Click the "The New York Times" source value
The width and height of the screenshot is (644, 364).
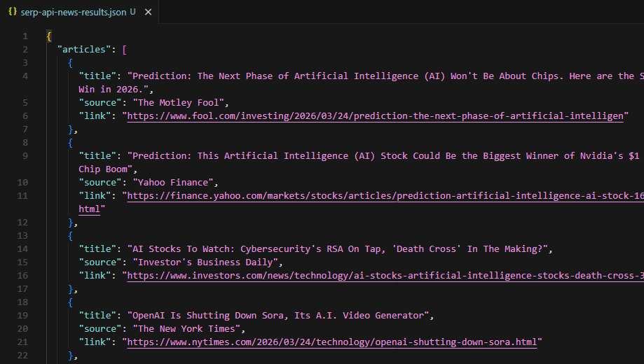pos(186,329)
